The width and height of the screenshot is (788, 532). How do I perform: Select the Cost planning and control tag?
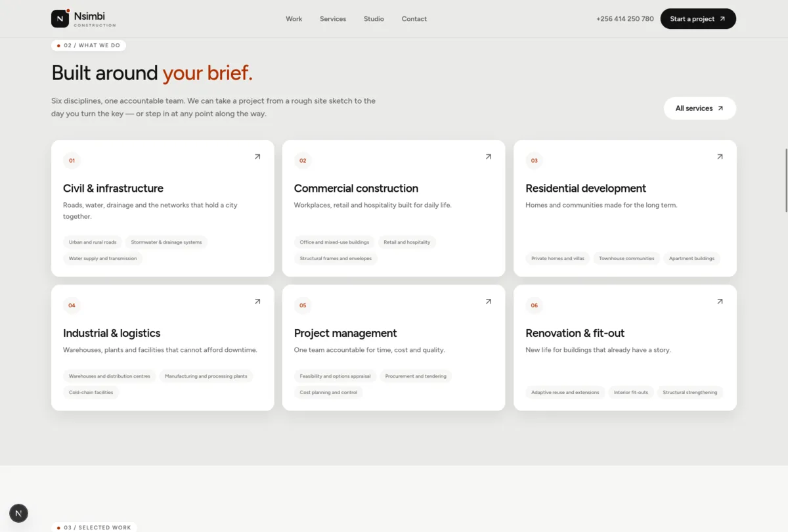pos(328,393)
